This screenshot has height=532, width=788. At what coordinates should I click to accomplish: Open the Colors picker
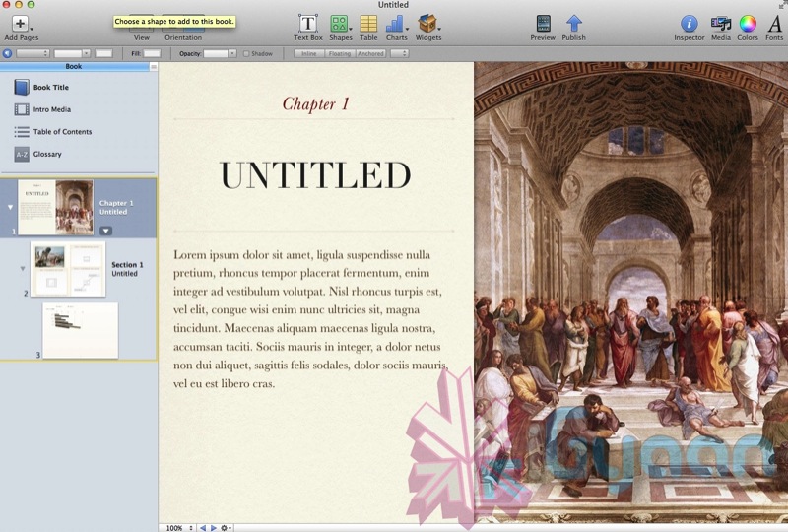pos(748,24)
